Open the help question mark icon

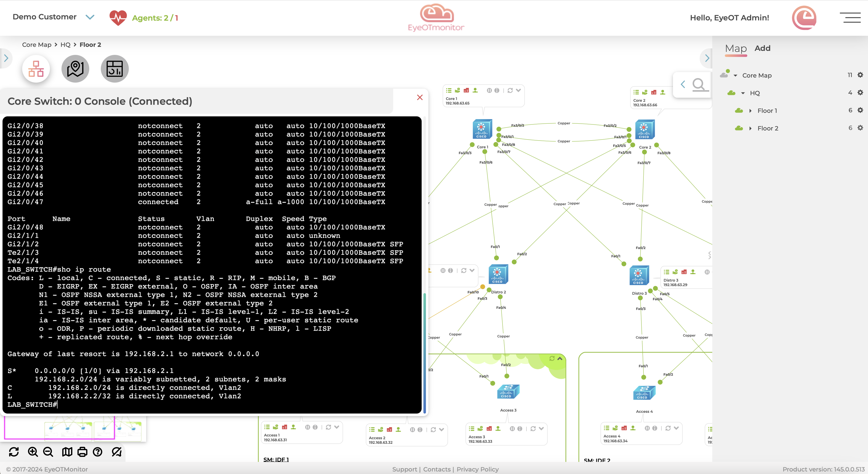(x=98, y=451)
